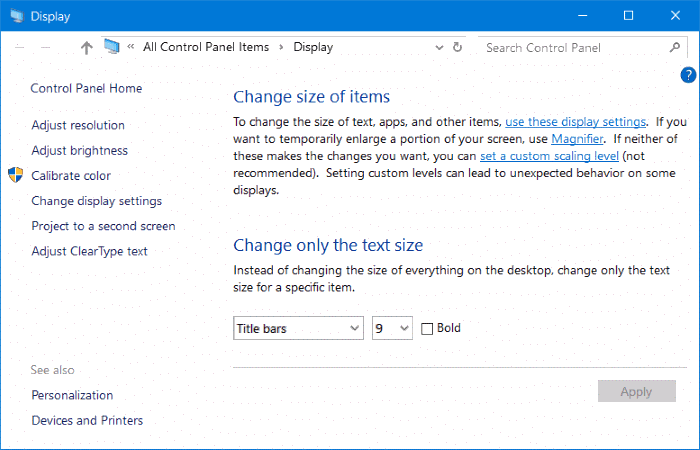This screenshot has width=700, height=450.
Task: Open Project to a second screen
Action: (103, 226)
